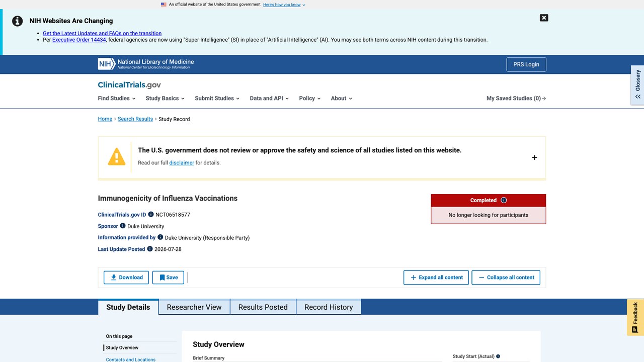The width and height of the screenshot is (644, 362).
Task: Click the info icon next to Last Update Posted
Action: tap(150, 249)
